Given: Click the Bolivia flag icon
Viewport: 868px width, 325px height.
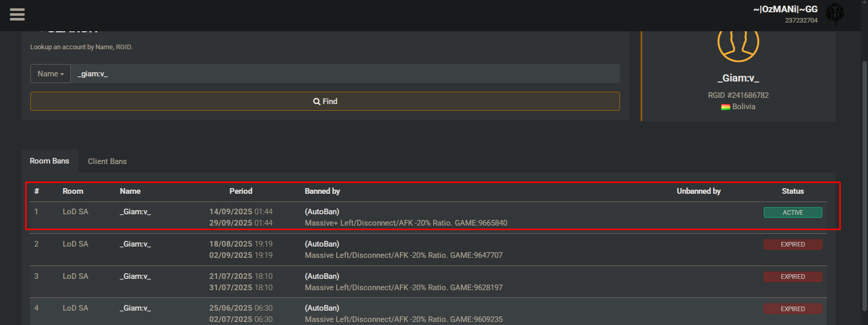Looking at the screenshot, I should 725,107.
